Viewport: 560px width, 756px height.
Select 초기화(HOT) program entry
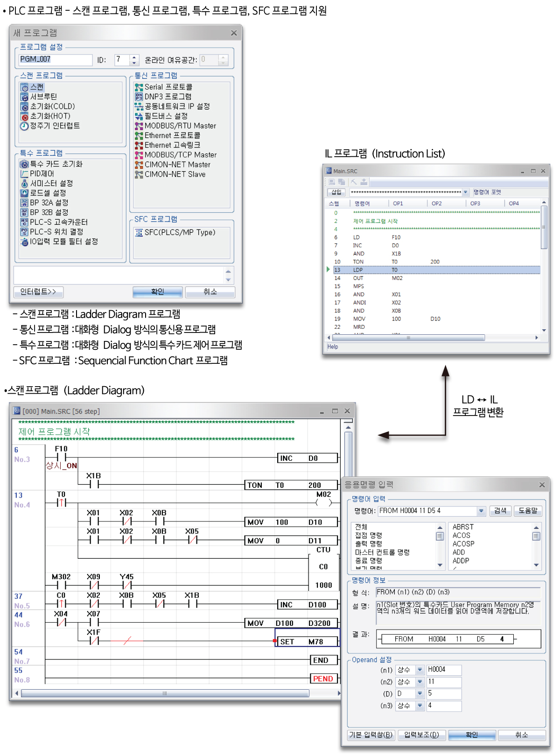point(46,116)
